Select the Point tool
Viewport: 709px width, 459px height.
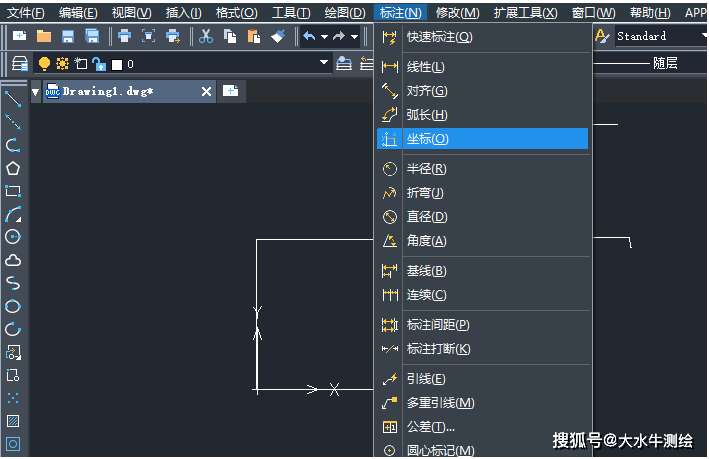click(13, 398)
